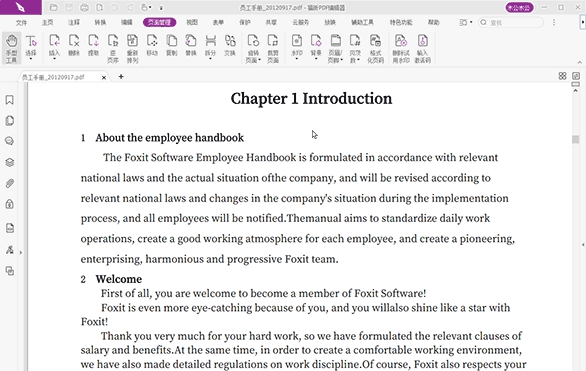Viewport: 586px width, 371px height.
Task: Switch to the Special Features (特色功能) tab
Action: [x=401, y=22]
